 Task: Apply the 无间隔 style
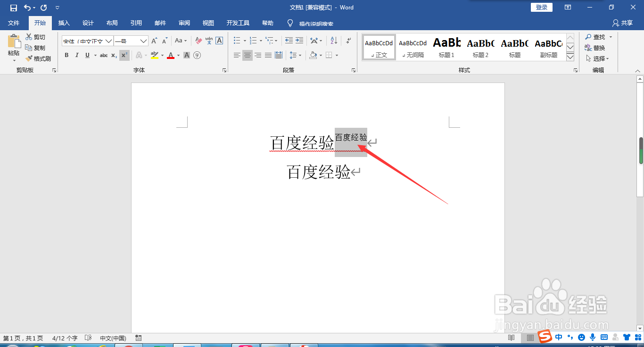point(413,48)
